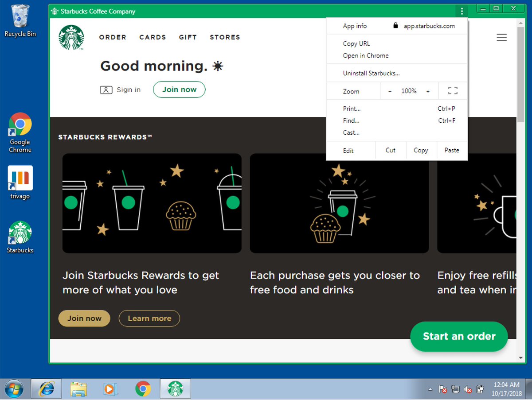The width and height of the screenshot is (532, 400).
Task: Click the free refills card image
Action: [477, 203]
